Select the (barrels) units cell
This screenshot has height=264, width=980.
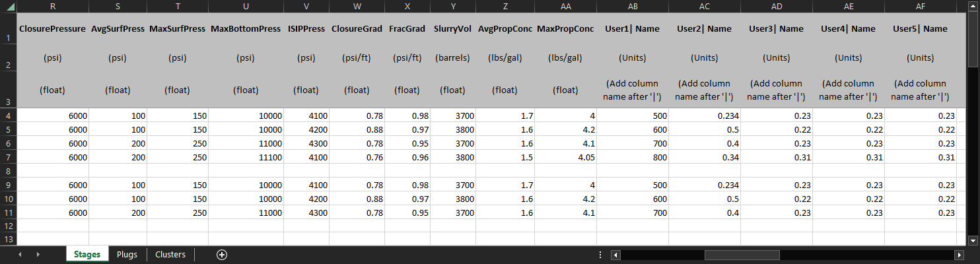[x=453, y=57]
